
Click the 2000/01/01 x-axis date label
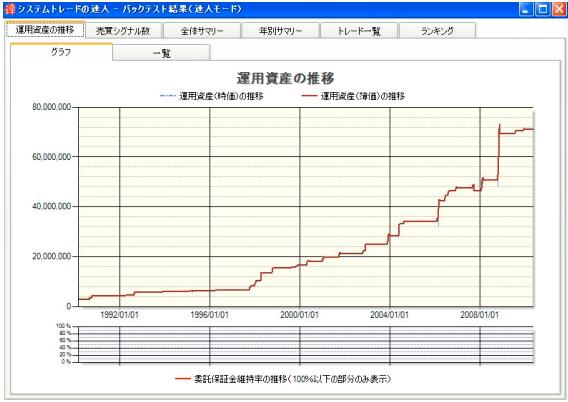(x=299, y=315)
